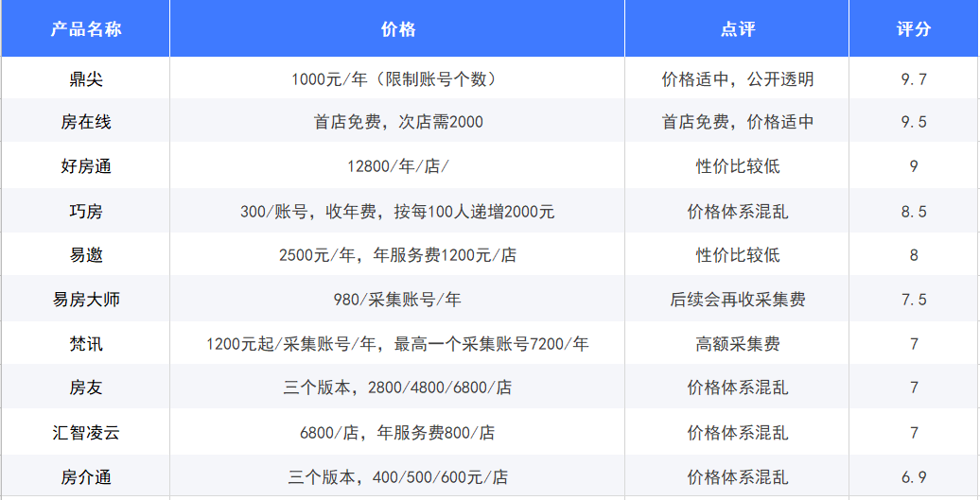Select score 7 in 梵讯 row
Screen dimensions: 980x500
[914, 343]
